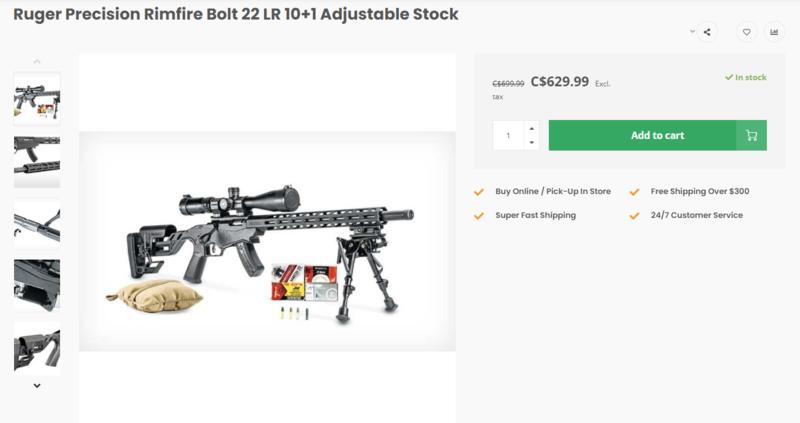
Task: Click the share icon
Action: [707, 32]
